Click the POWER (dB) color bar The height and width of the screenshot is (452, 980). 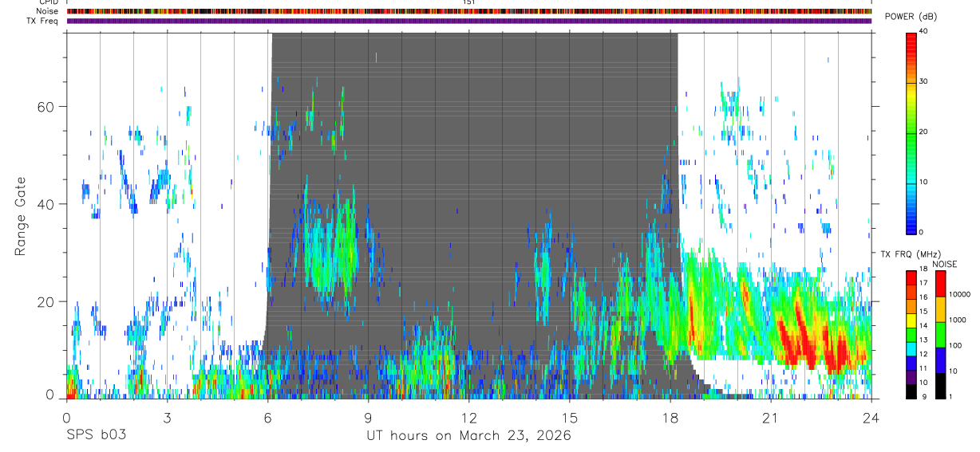pos(911,132)
